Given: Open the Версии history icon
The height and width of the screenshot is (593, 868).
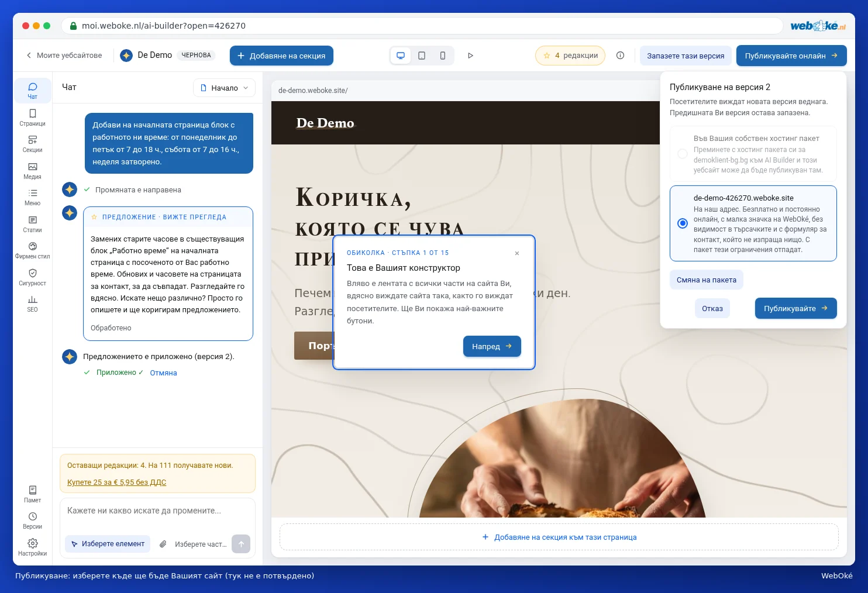Looking at the screenshot, I should click(32, 520).
